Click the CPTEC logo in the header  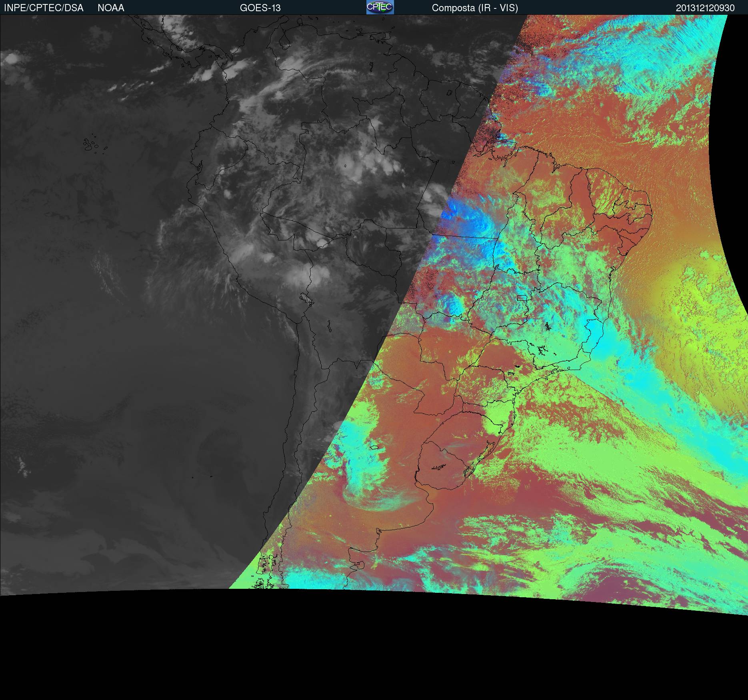click(x=380, y=7)
